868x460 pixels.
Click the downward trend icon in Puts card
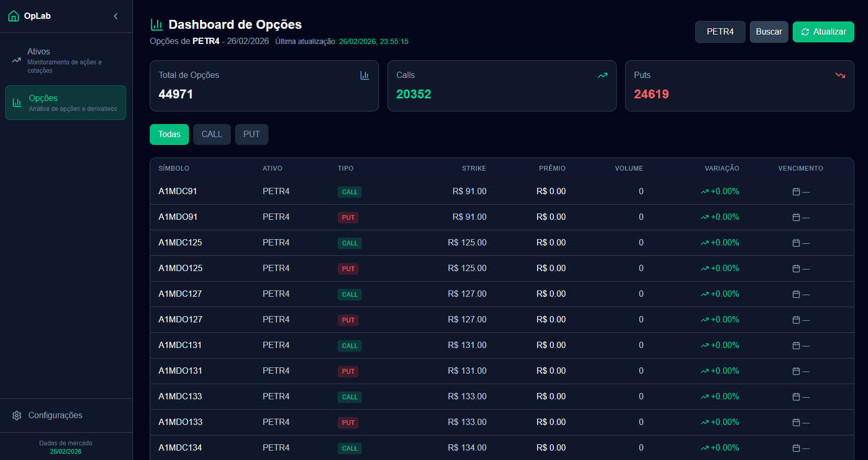(x=840, y=75)
